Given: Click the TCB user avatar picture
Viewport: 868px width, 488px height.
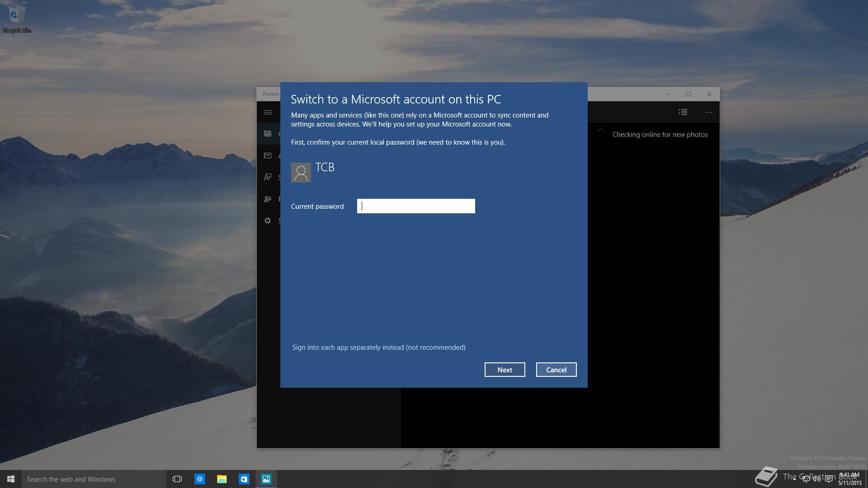Looking at the screenshot, I should click(x=301, y=173).
